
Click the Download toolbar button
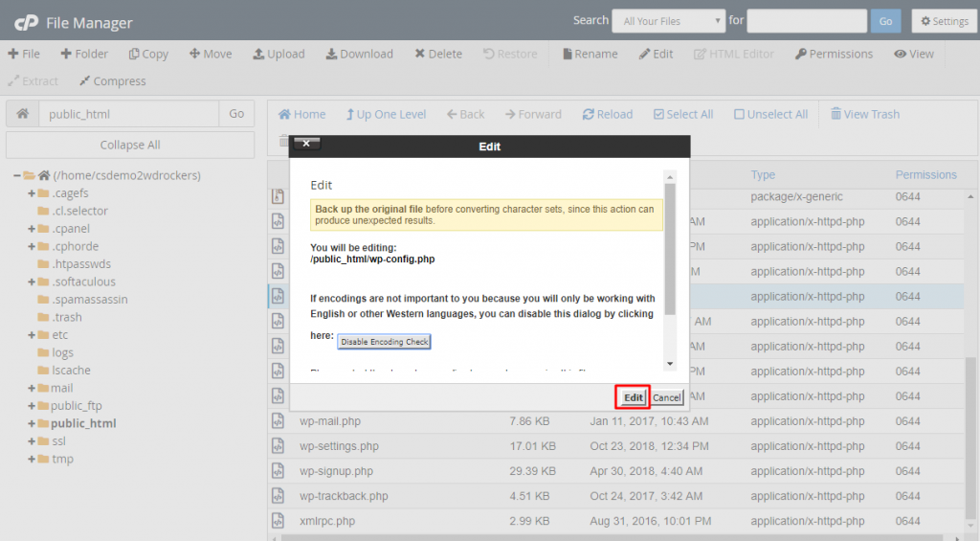click(360, 54)
